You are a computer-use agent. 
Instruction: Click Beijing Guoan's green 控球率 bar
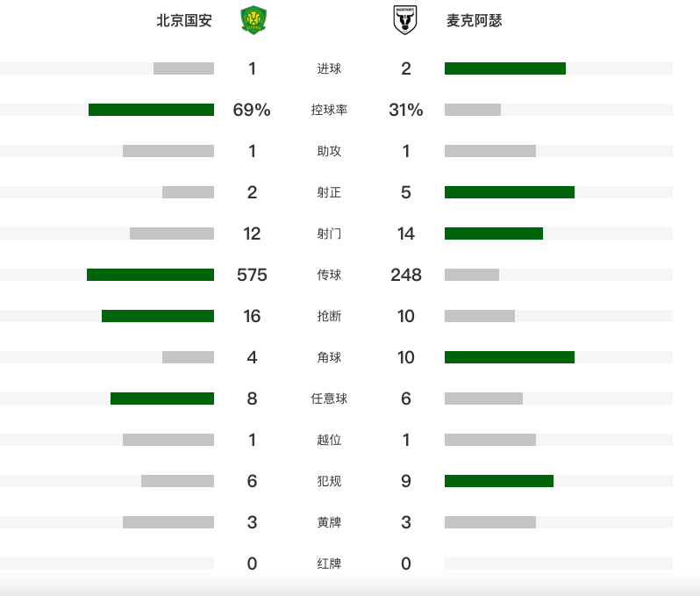point(151,110)
